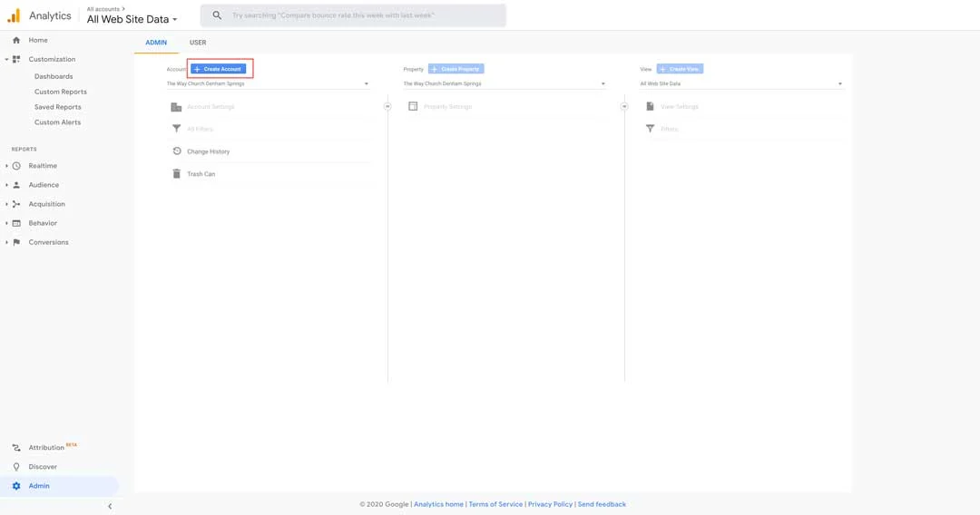Screen dimensions: 980x515
Task: Click the Account Settings label
Action: pyautogui.click(x=211, y=107)
